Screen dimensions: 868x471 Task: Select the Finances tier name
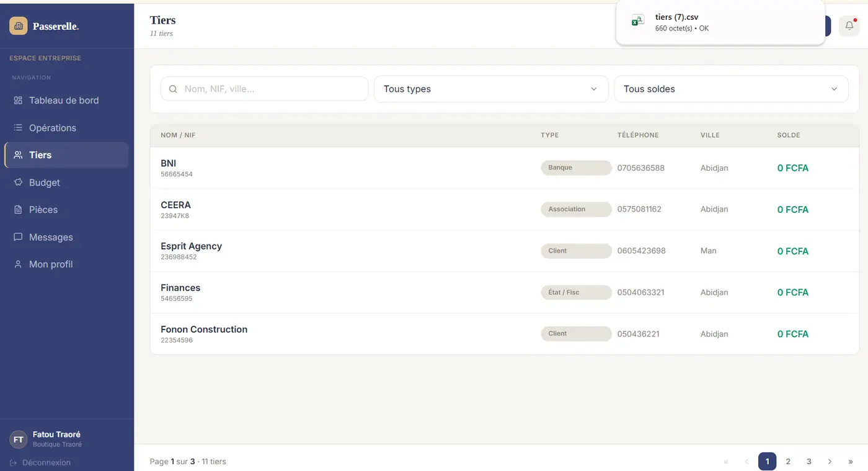180,288
